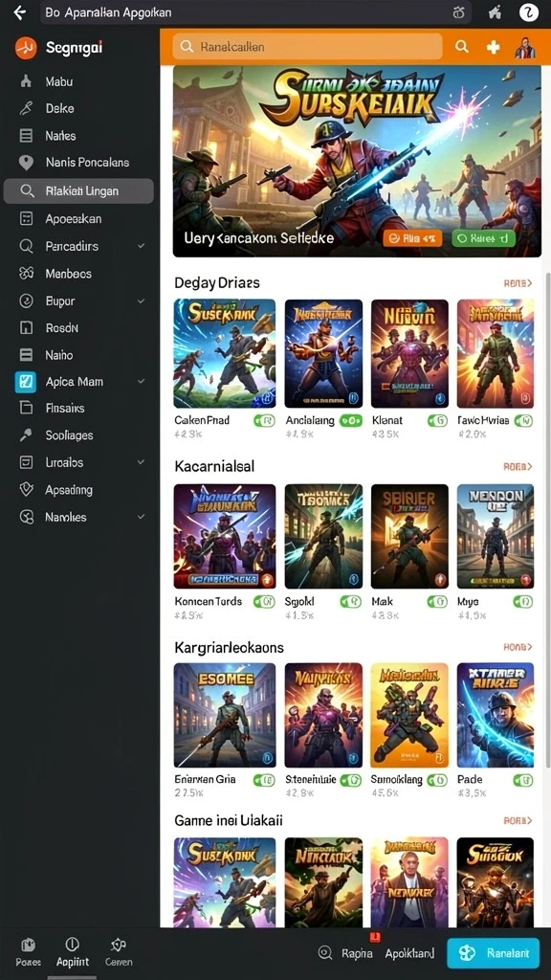Expand the Lroaios sidebar chevron
551x980 pixels.
[142, 462]
